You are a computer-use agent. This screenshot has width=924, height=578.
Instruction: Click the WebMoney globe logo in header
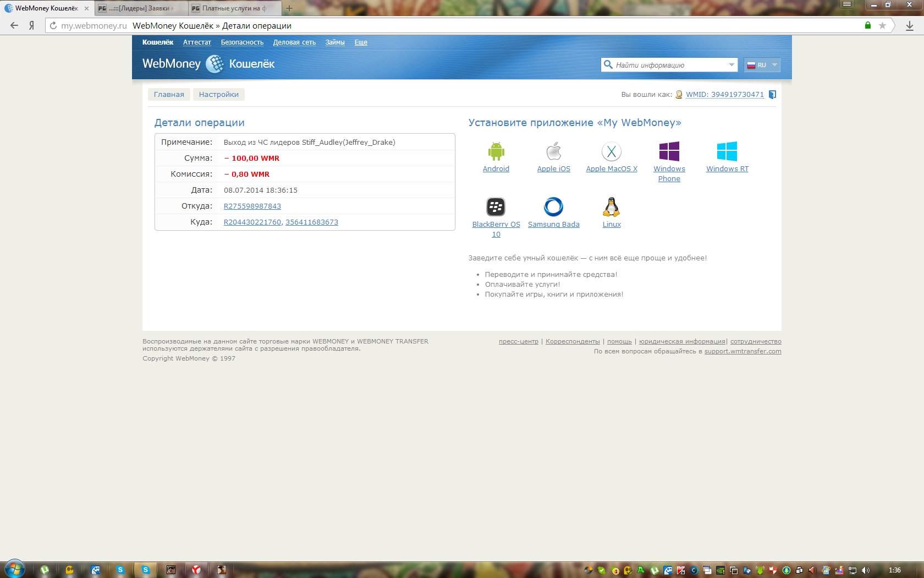(x=215, y=64)
